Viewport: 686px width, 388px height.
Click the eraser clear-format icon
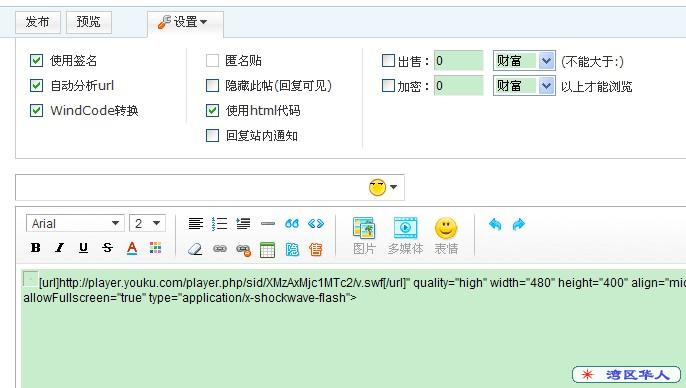[195, 249]
